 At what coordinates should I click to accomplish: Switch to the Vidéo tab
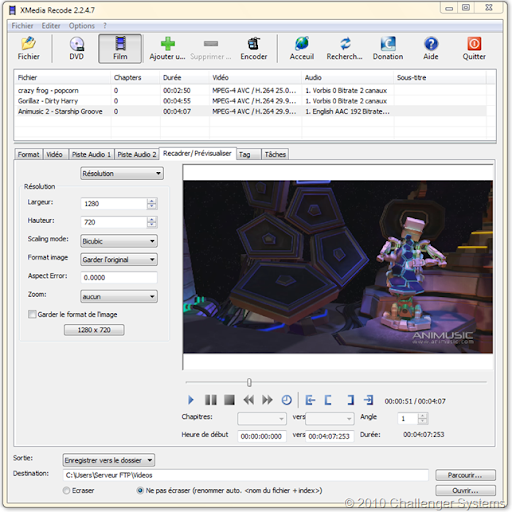pyautogui.click(x=54, y=154)
